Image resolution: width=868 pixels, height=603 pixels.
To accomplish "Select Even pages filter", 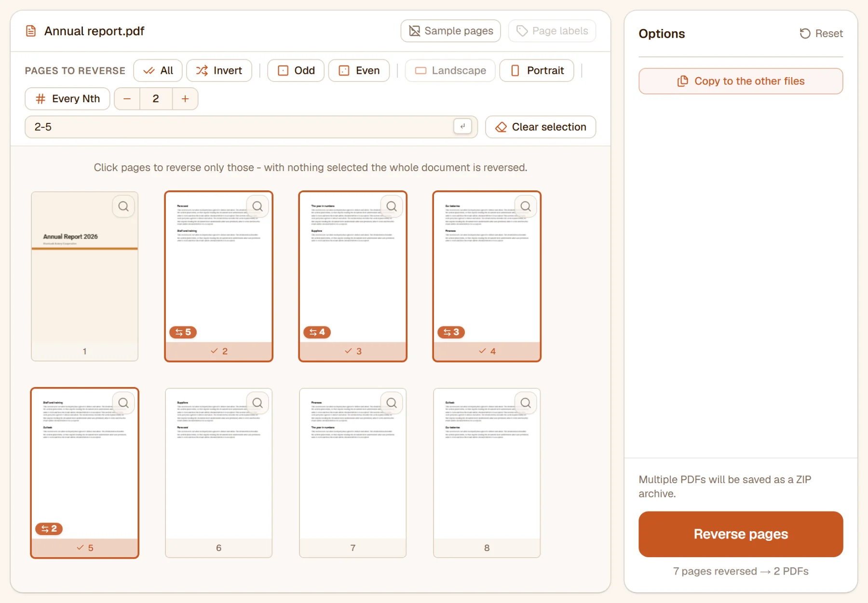I will tap(359, 70).
